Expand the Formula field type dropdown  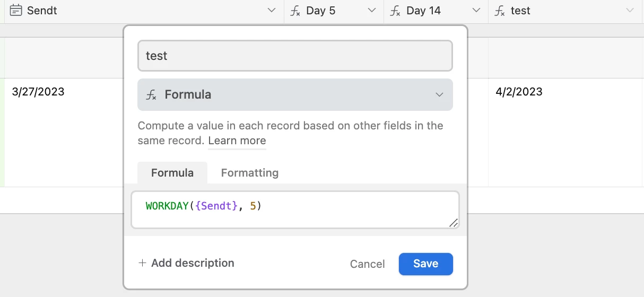[x=439, y=95]
